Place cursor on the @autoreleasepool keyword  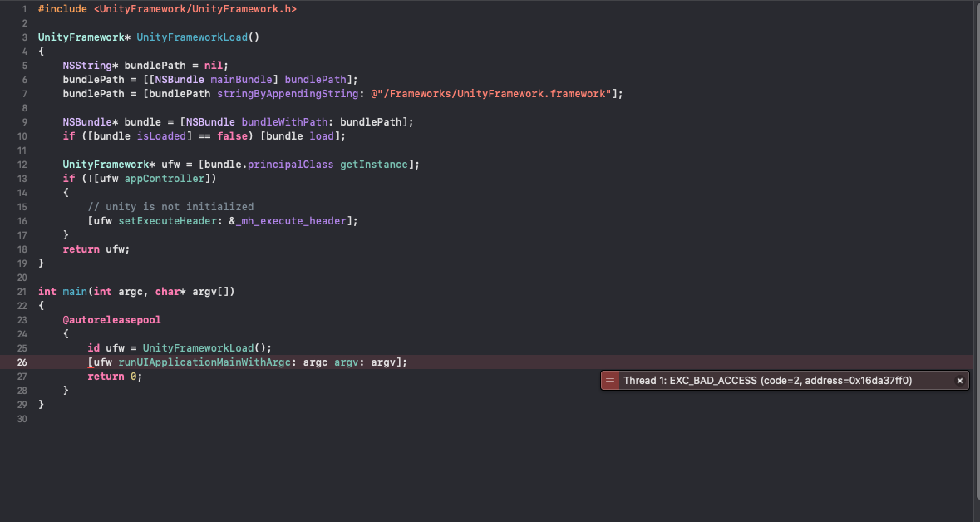pyautogui.click(x=100, y=319)
